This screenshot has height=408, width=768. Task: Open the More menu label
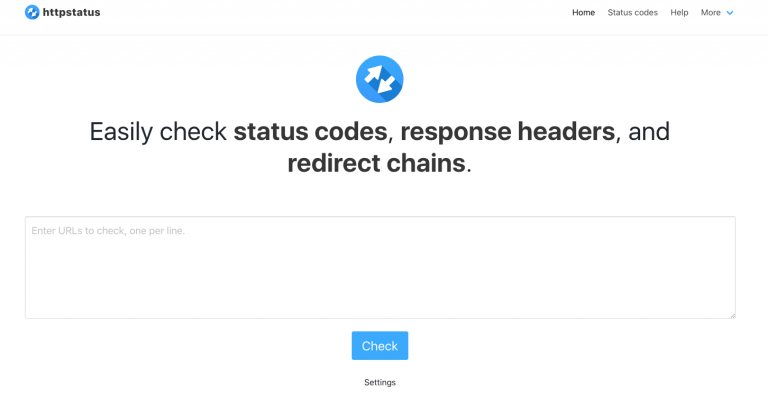(x=710, y=13)
